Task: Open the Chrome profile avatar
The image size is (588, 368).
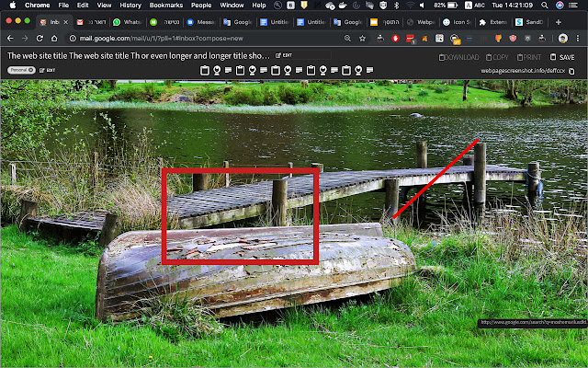Action: click(x=563, y=39)
